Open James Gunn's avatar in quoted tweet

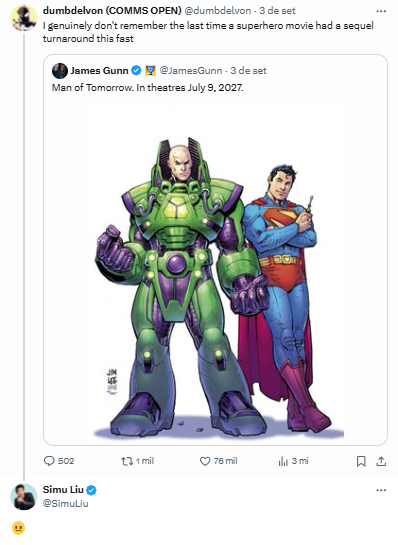tap(60, 71)
